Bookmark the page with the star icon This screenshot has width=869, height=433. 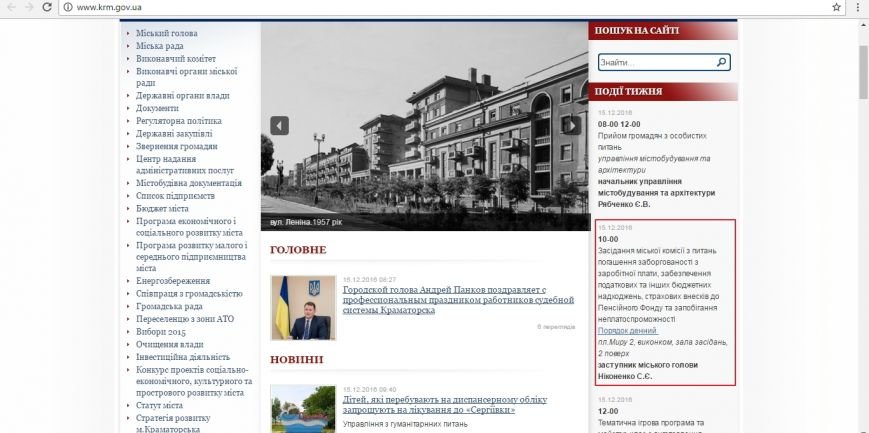click(836, 7)
